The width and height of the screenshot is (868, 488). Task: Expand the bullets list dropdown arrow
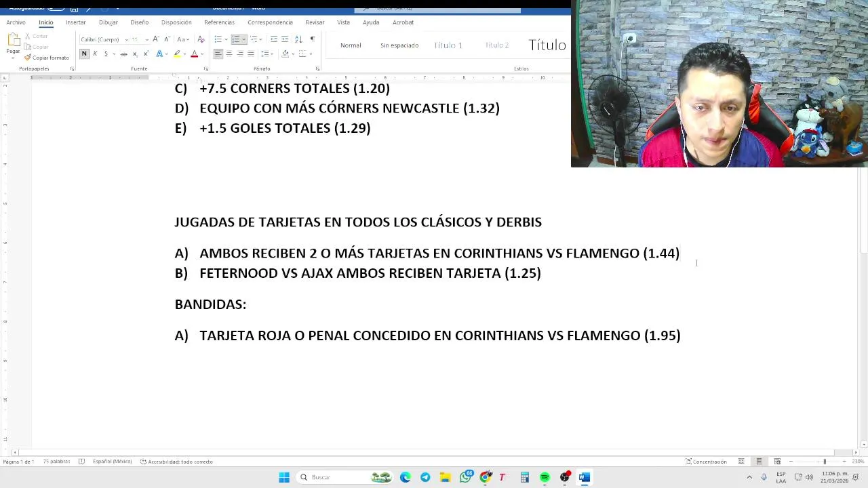(x=227, y=39)
